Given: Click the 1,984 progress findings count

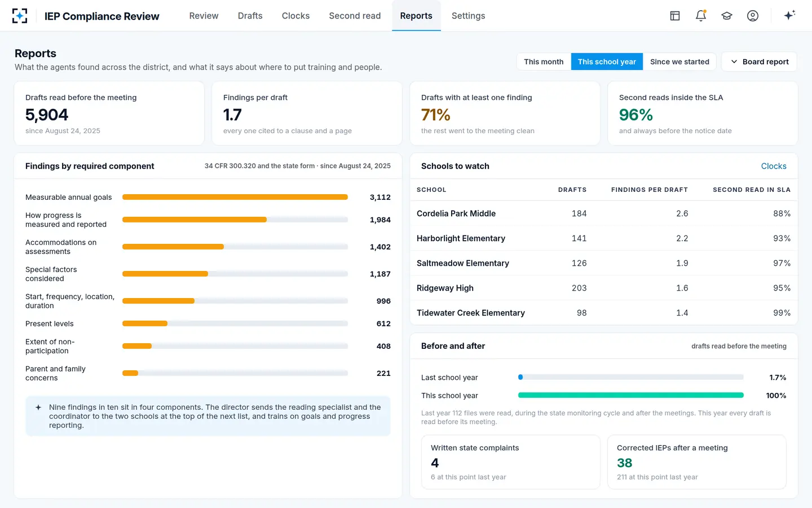Looking at the screenshot, I should click(380, 220).
